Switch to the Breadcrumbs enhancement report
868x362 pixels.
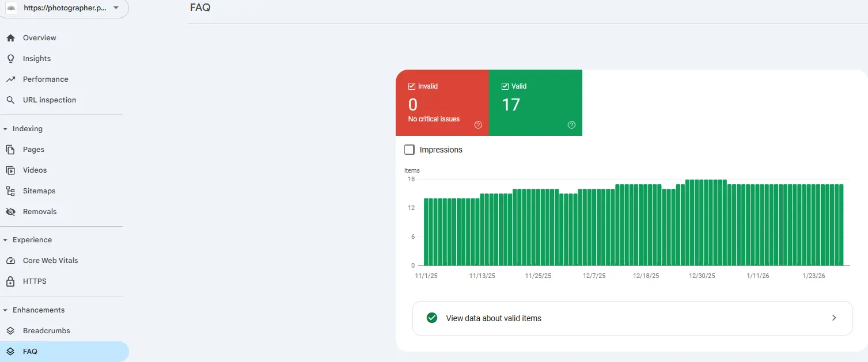pyautogui.click(x=12, y=330)
